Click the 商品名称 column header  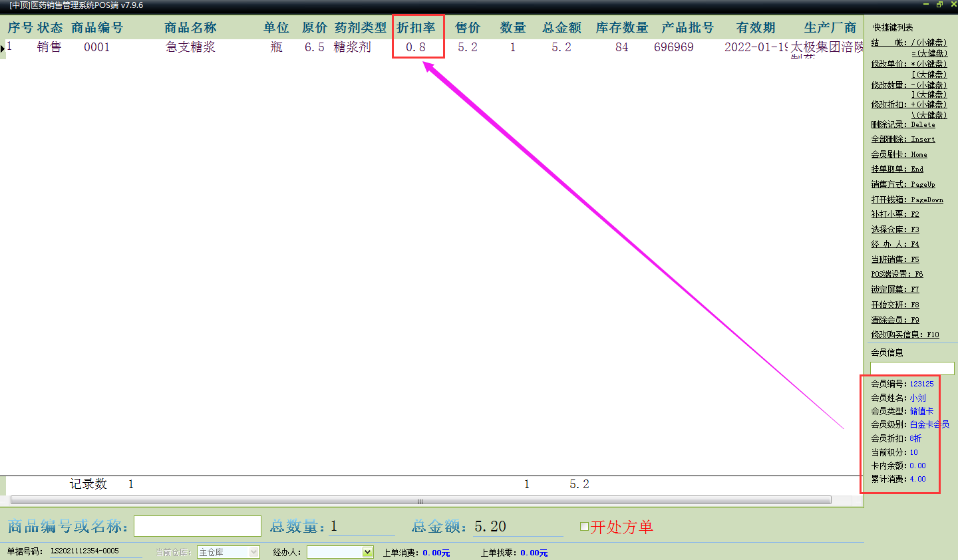point(190,28)
